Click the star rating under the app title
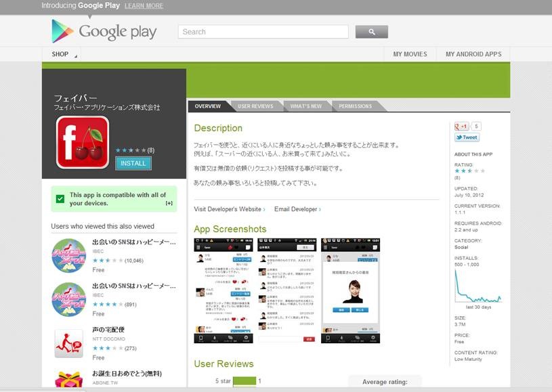This screenshot has width=552, height=392. coord(131,150)
